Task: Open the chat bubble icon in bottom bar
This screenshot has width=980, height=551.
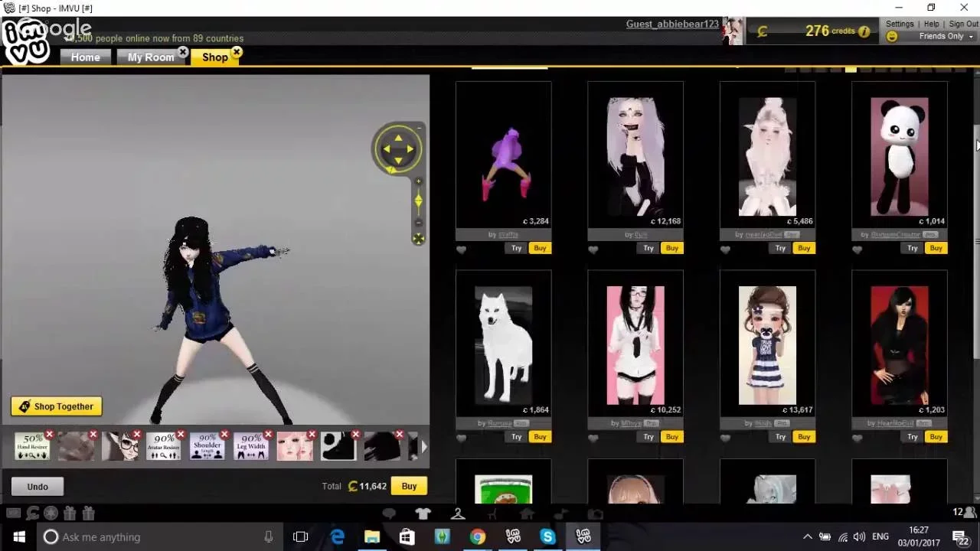Action: (389, 514)
